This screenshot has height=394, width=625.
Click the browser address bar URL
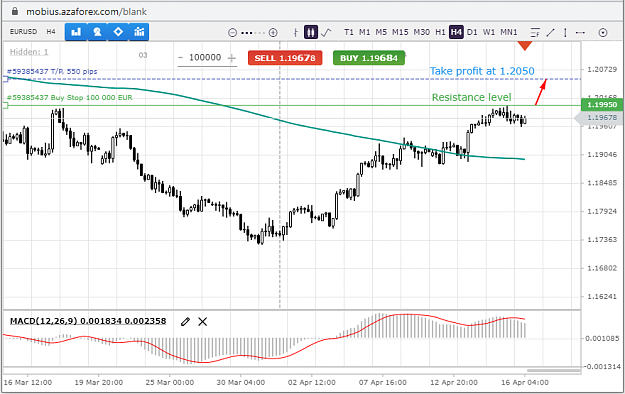click(x=86, y=12)
